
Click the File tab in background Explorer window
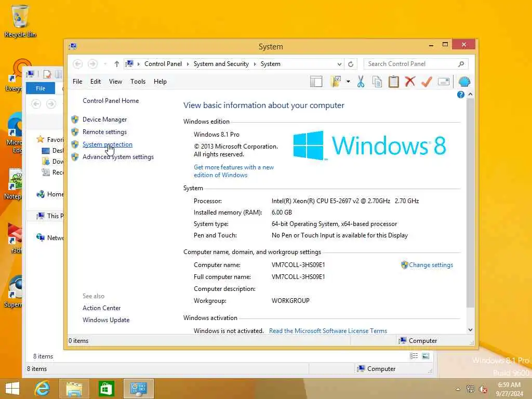coord(41,88)
